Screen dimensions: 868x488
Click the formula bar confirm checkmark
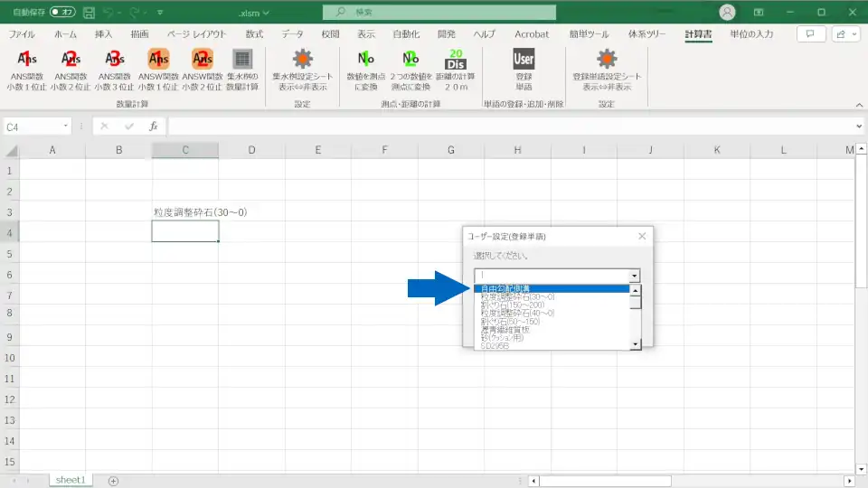129,127
